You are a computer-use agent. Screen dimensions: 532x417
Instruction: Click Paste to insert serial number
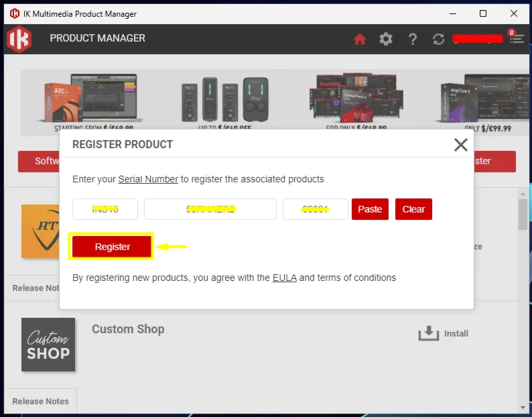click(x=370, y=209)
